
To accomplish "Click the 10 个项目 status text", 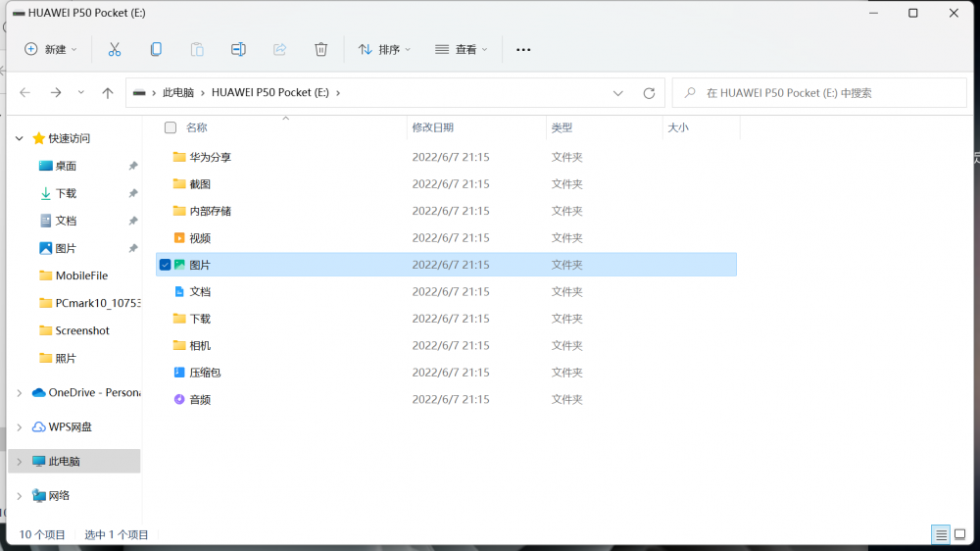I will [42, 534].
